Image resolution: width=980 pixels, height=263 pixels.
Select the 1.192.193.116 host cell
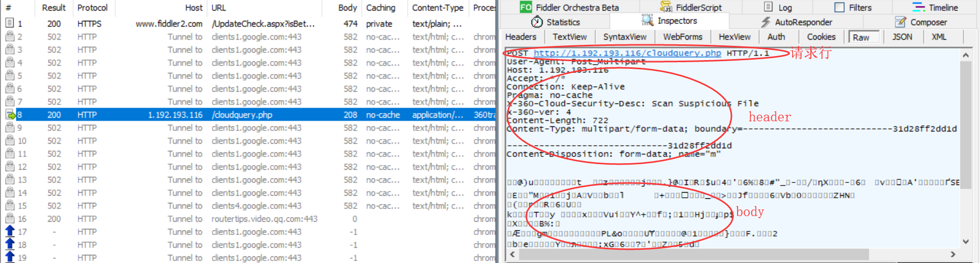tap(175, 115)
